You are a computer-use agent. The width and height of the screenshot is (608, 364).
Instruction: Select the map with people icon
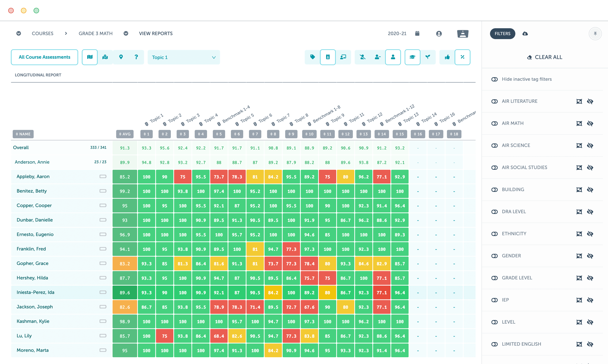click(x=105, y=57)
